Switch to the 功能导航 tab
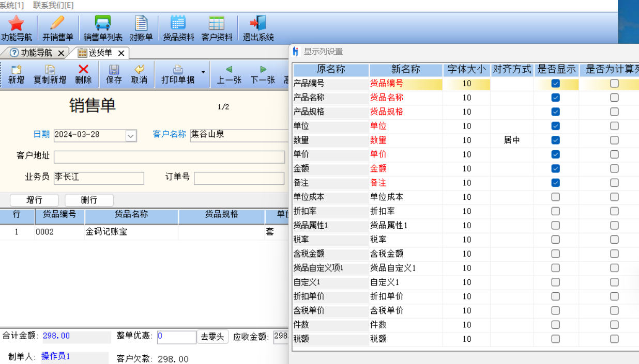 (35, 53)
